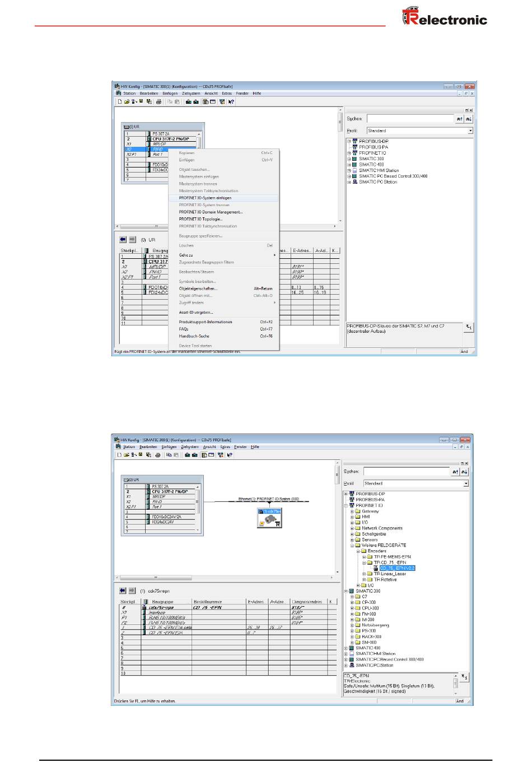Expand CPU-300 folder in lower catalog
This screenshot has height=777, width=532.
click(352, 608)
